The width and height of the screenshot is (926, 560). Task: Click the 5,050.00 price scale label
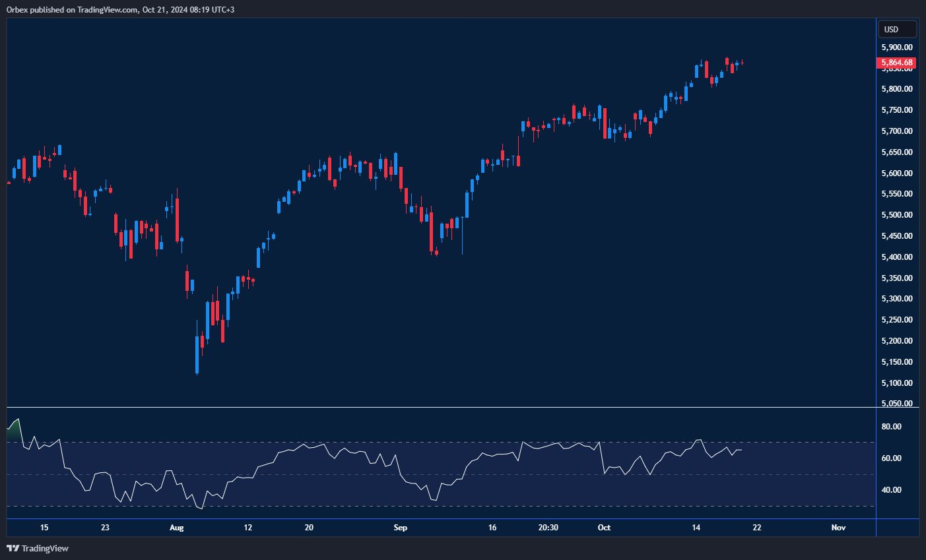click(897, 404)
